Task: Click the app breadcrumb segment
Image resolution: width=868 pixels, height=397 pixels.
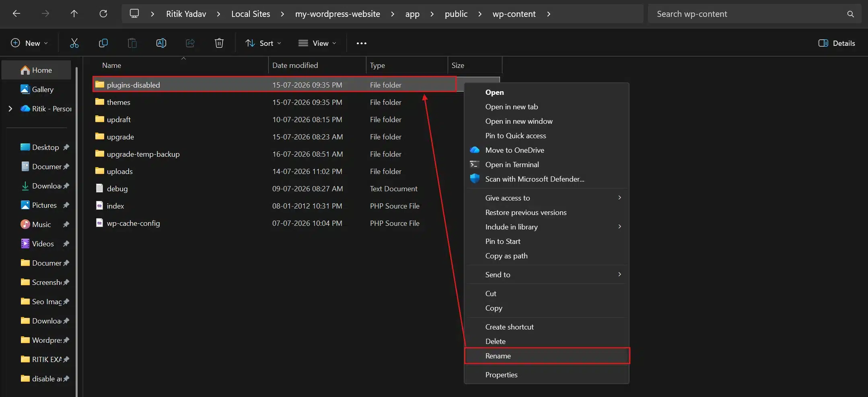Action: [x=412, y=14]
